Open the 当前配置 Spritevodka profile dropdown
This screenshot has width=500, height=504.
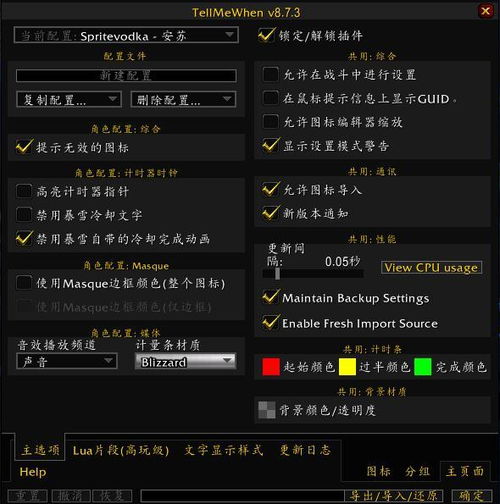[x=126, y=35]
